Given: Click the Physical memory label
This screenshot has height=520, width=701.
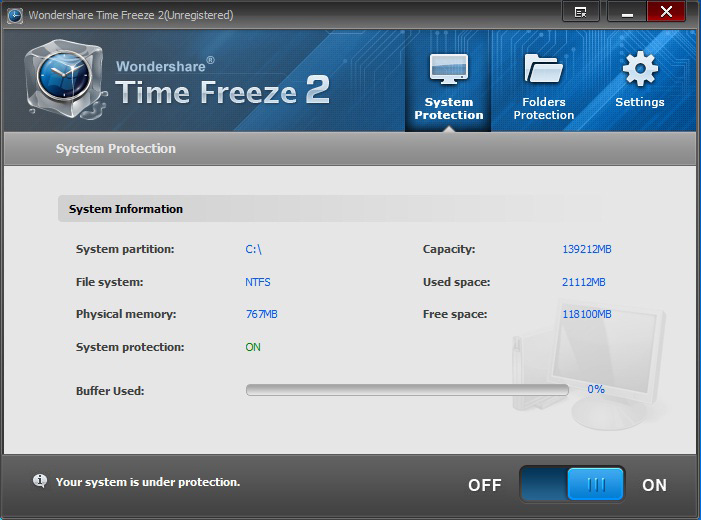Looking at the screenshot, I should (x=126, y=314).
